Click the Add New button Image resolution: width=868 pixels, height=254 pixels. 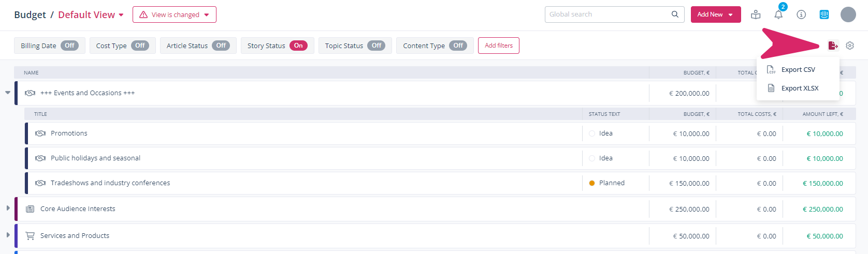pos(715,14)
